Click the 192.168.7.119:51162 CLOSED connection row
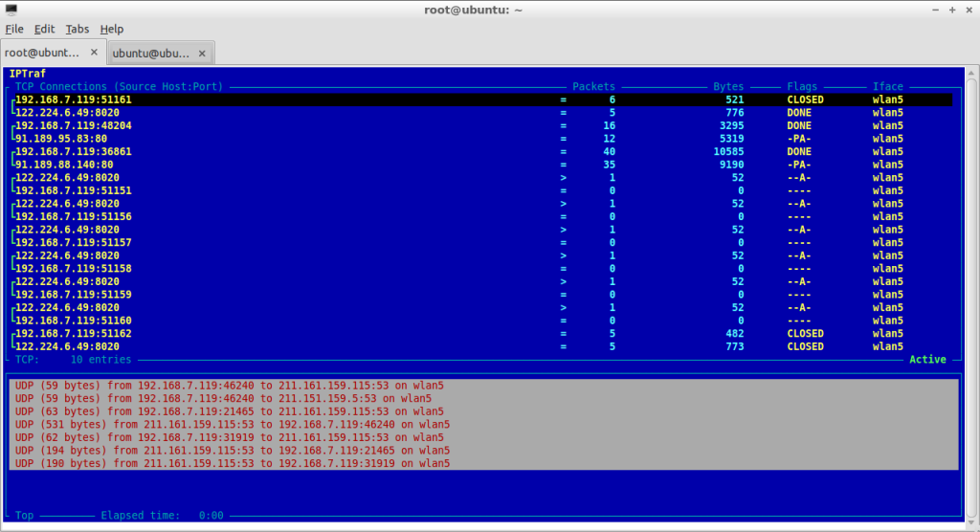Screen dimensions: 980x532 pos(481,334)
